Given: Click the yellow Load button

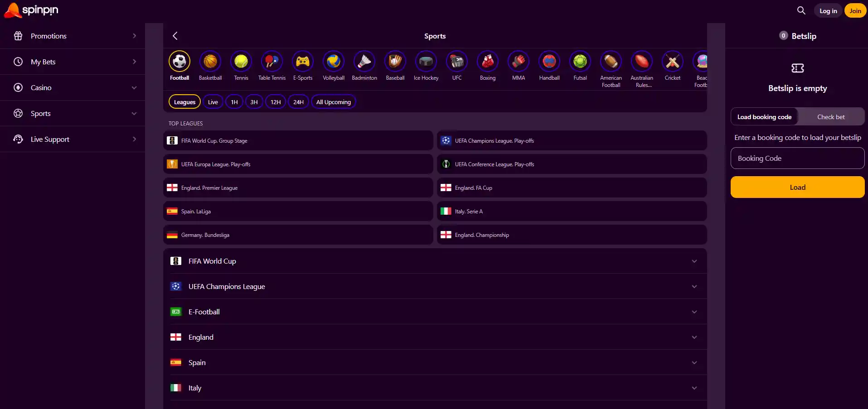Looking at the screenshot, I should click(x=797, y=187).
